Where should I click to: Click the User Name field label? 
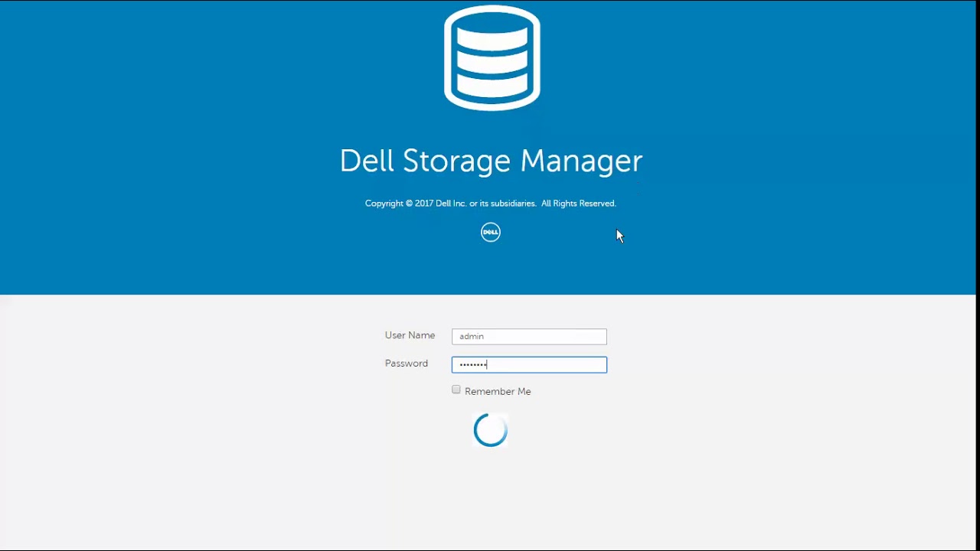click(x=410, y=336)
